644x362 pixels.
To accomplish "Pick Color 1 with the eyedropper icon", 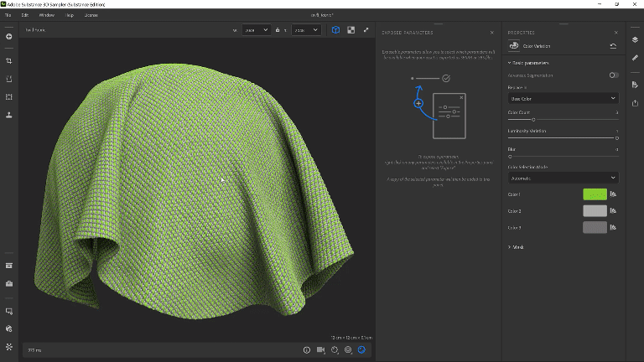I will click(x=614, y=194).
